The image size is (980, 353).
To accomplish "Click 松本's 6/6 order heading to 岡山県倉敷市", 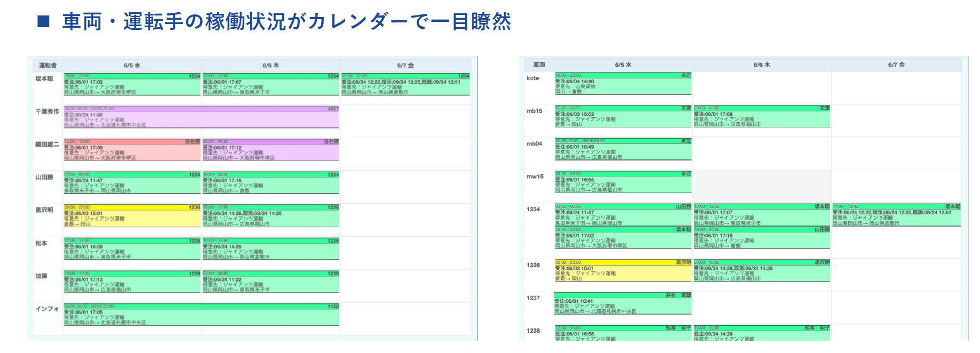I will coord(270,249).
